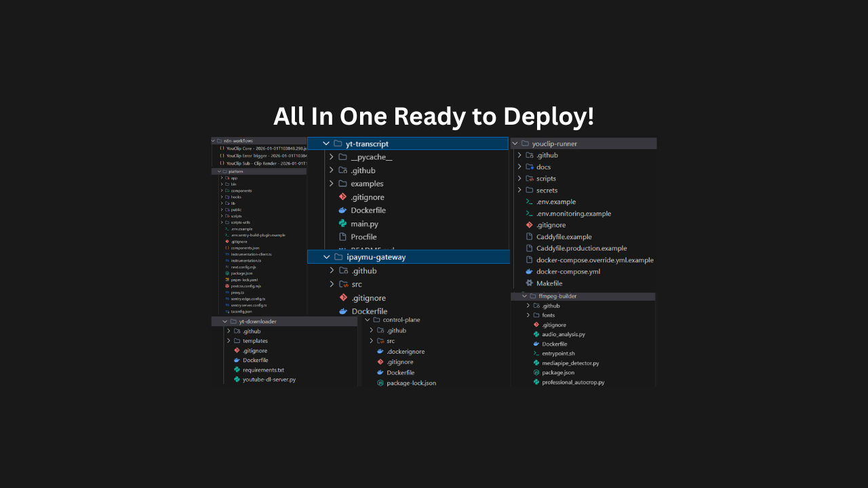Click the file icon next to Procfile
The height and width of the screenshot is (488, 868).
[x=342, y=237]
